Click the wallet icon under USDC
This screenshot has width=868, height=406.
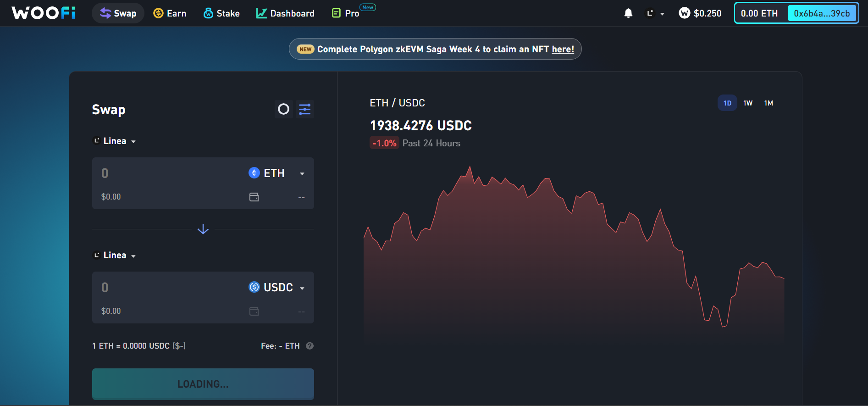coord(254,311)
